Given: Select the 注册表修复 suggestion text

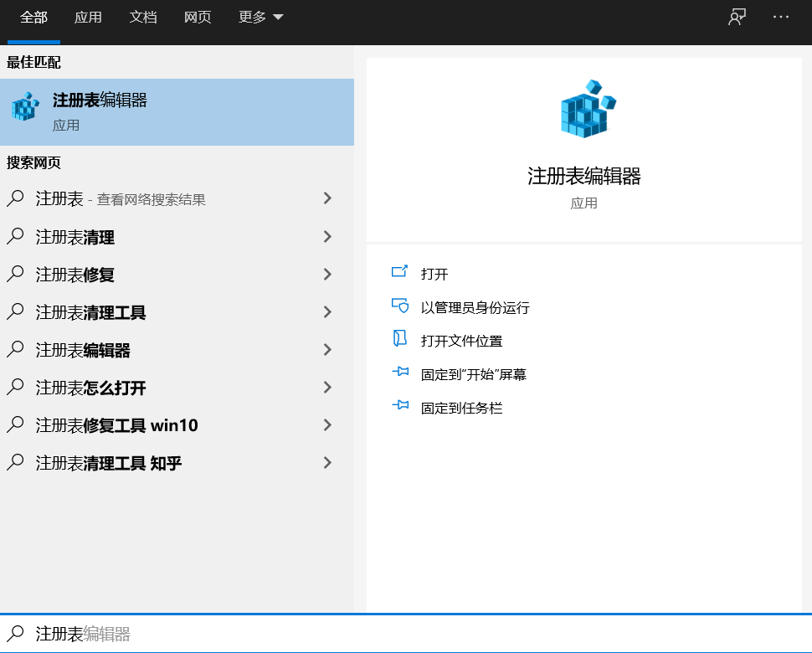Looking at the screenshot, I should click(75, 275).
